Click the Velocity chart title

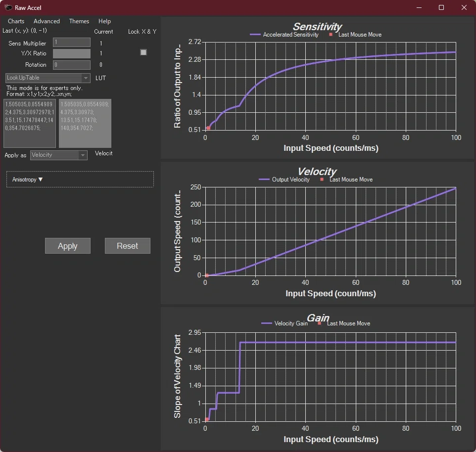(317, 172)
